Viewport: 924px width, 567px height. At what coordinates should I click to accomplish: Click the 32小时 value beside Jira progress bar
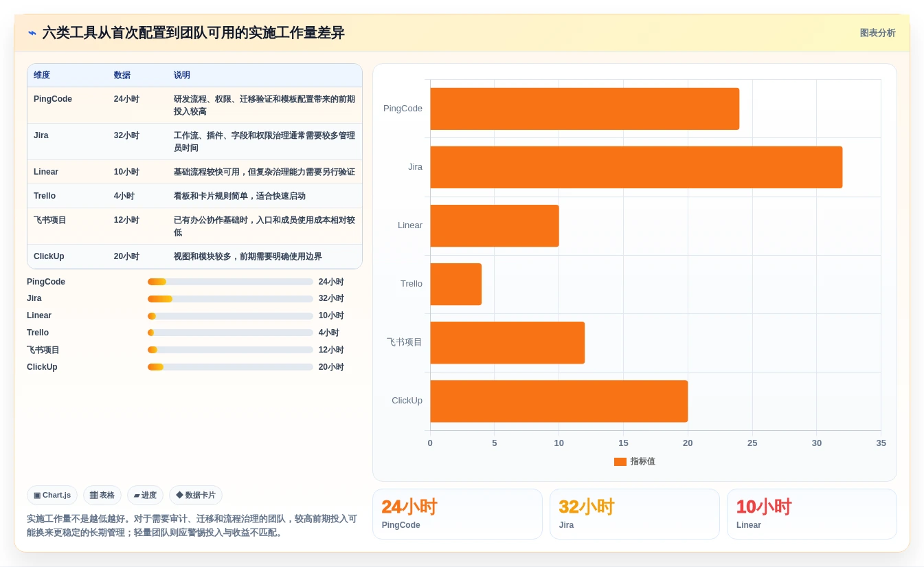tap(331, 299)
